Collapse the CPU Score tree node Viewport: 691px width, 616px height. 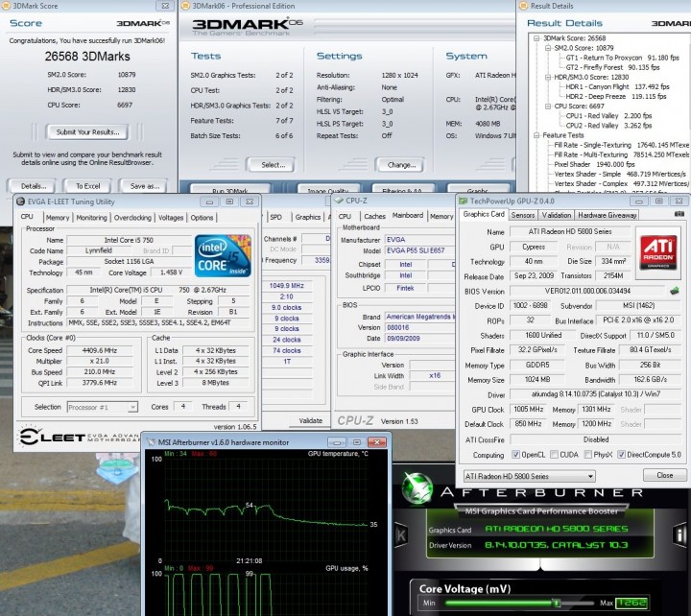(x=548, y=107)
